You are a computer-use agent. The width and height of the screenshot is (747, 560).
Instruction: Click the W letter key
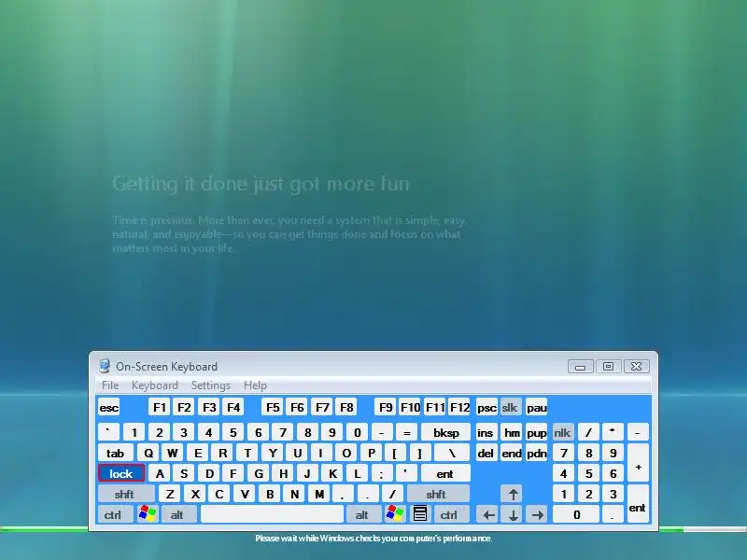[x=173, y=453]
